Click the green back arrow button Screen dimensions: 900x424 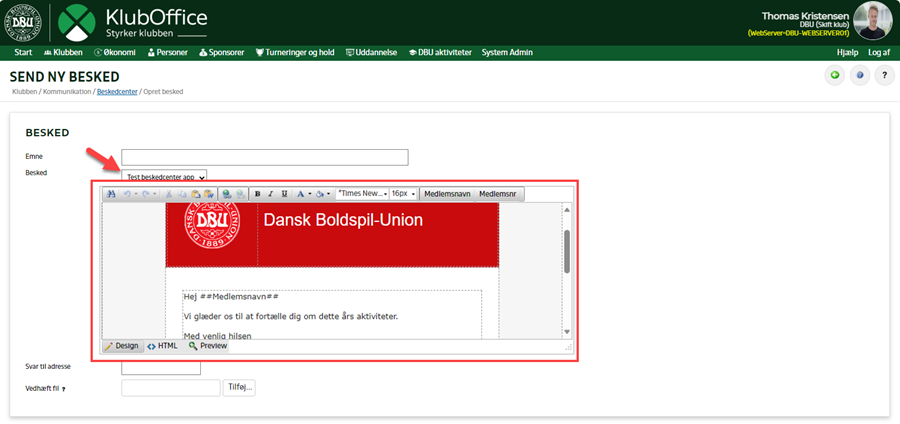click(835, 75)
